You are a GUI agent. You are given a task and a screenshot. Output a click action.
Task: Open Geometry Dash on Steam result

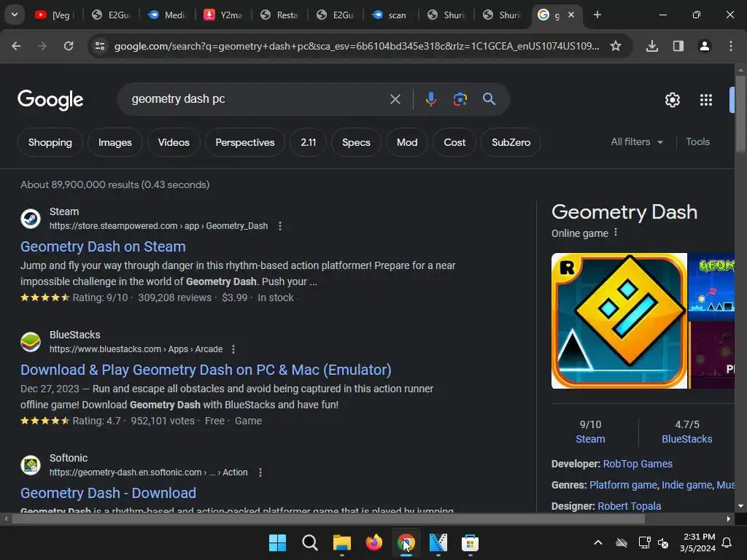[103, 246]
